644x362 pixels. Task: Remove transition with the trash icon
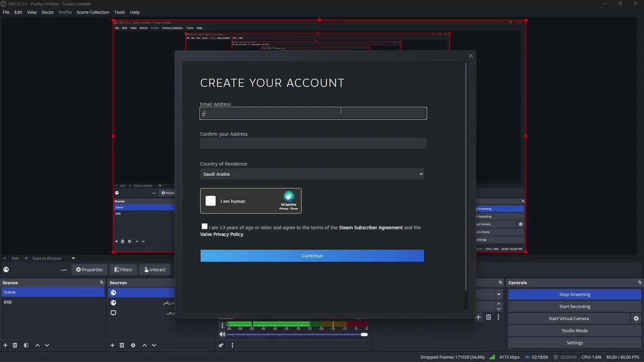[488, 317]
